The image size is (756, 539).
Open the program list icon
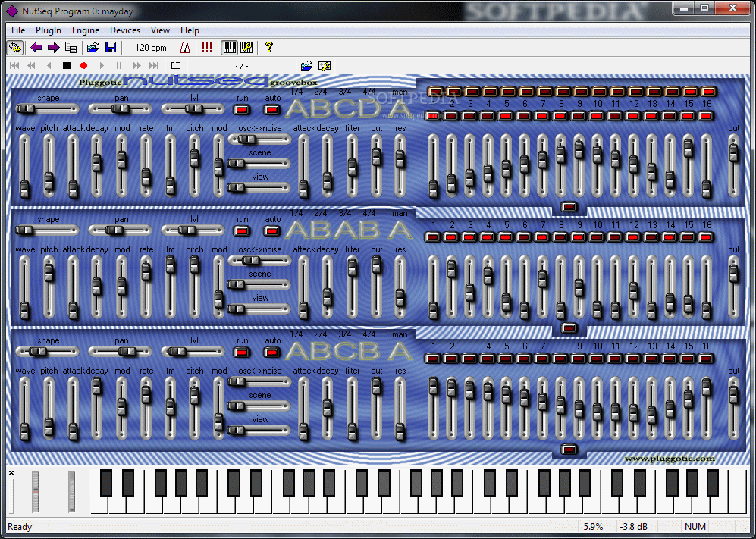(71, 47)
